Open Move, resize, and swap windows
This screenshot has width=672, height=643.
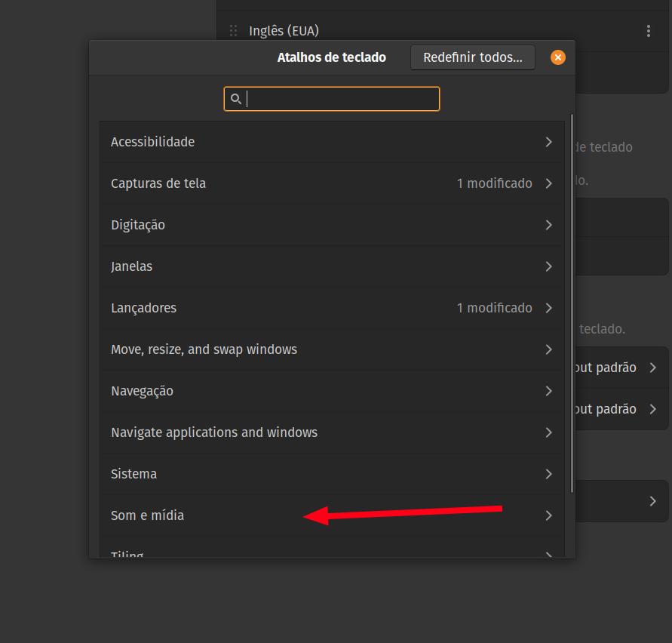tap(332, 349)
